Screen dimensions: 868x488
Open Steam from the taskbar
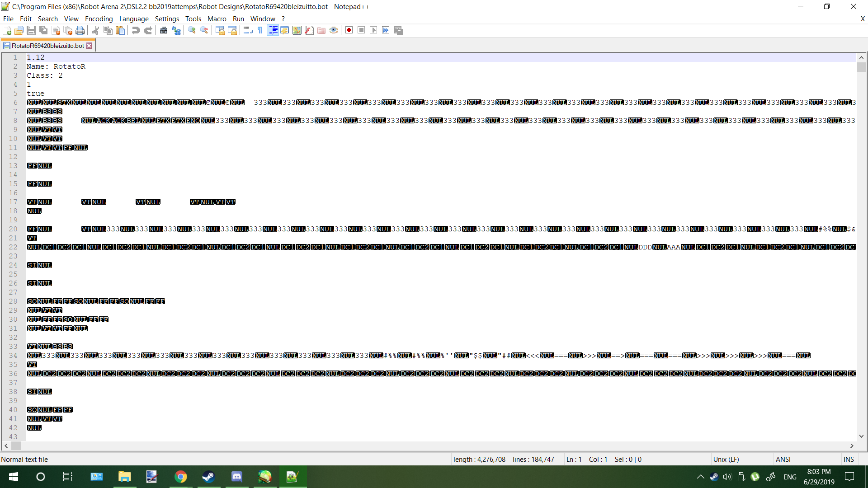click(208, 477)
